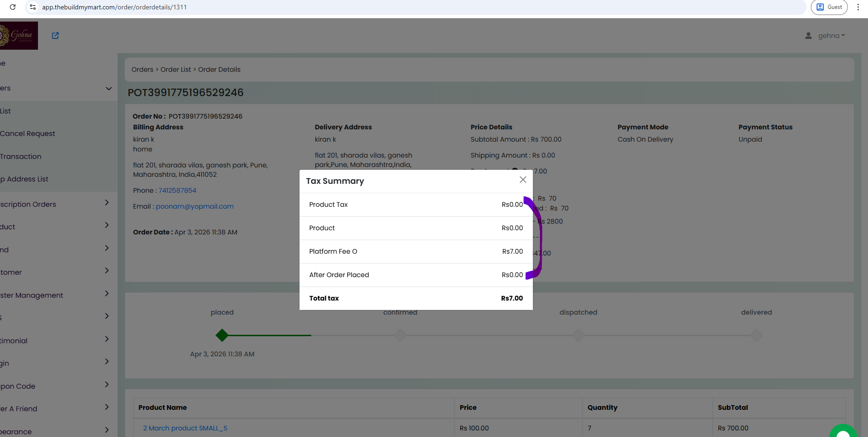868x437 pixels.
Task: Click the After Order Placed row label
Action: pos(339,275)
